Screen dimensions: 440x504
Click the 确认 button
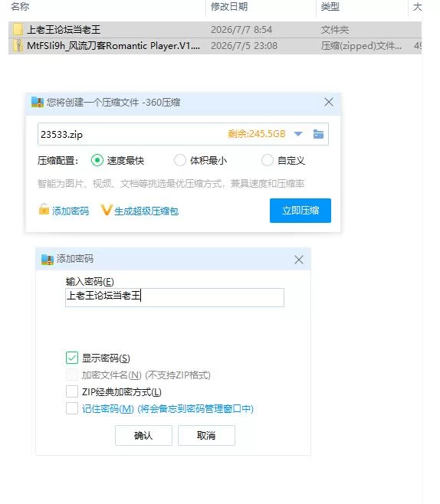pyautogui.click(x=143, y=436)
